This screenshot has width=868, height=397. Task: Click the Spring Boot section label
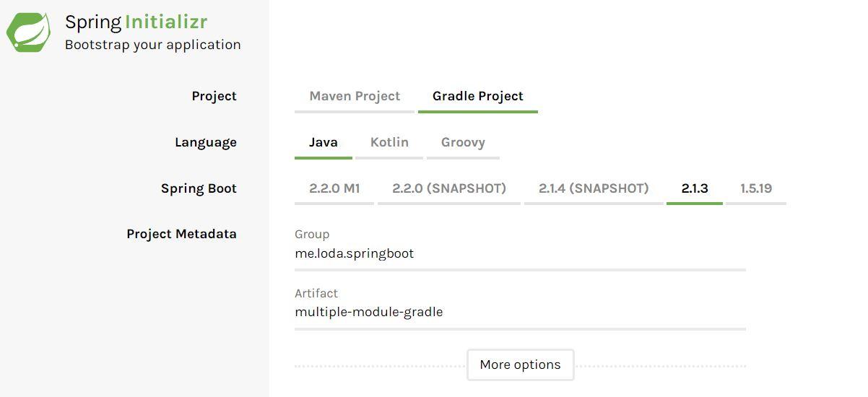click(199, 188)
